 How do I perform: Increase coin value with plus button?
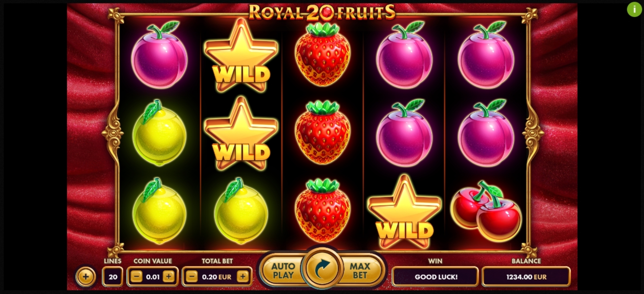click(x=168, y=277)
